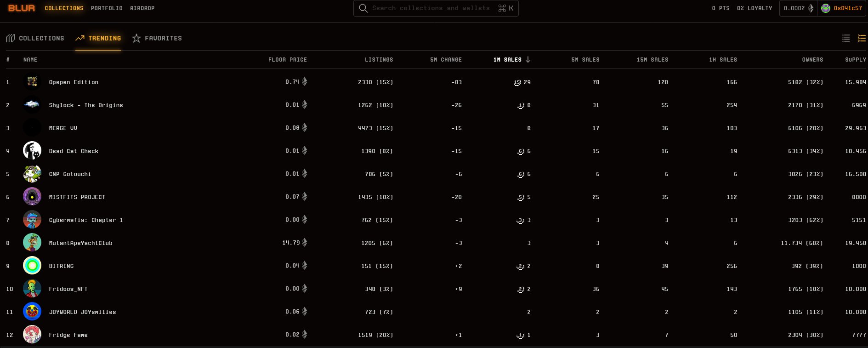Click the magnifier search icon
Viewport: 868px width, 348px height.
coord(363,8)
